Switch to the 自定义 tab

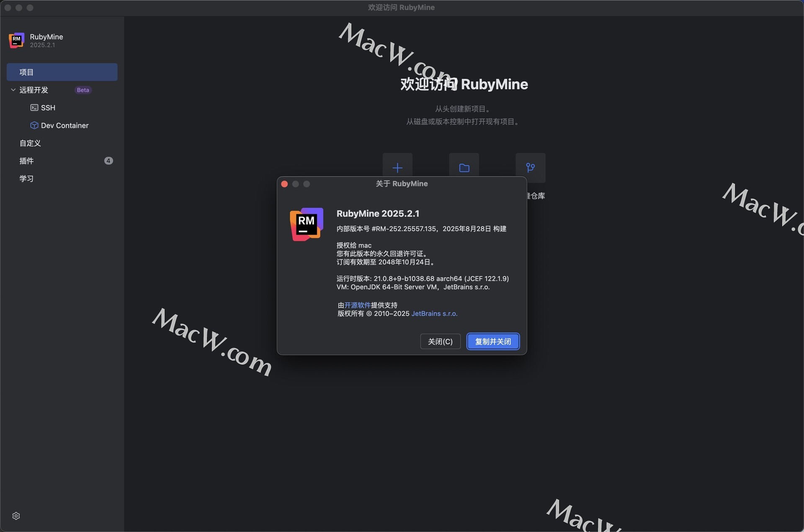(x=30, y=143)
